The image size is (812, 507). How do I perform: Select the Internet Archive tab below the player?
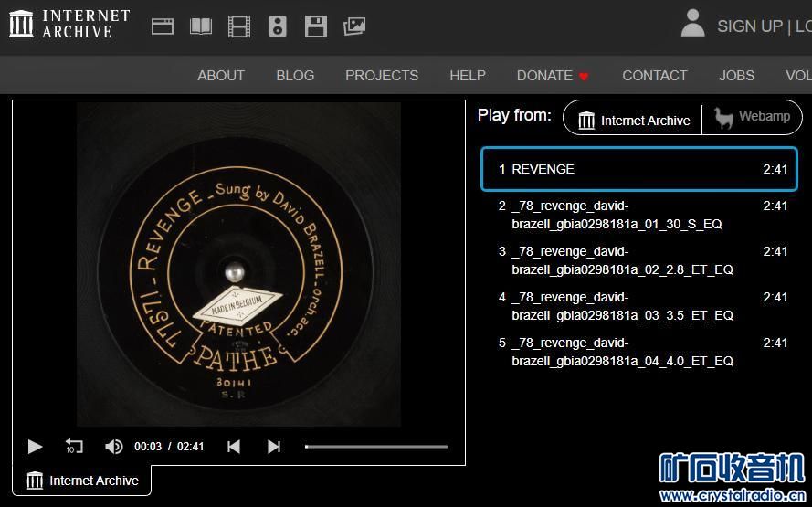(x=82, y=481)
